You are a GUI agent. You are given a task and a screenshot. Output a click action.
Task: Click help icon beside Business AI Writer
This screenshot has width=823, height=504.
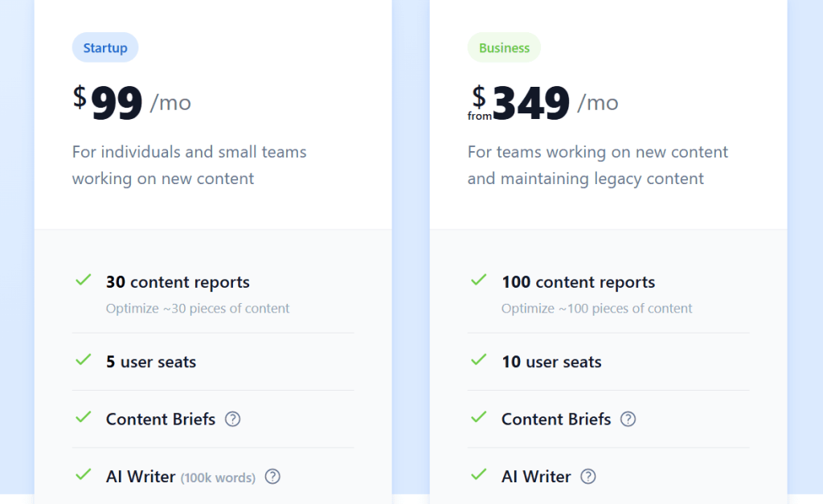pos(588,477)
